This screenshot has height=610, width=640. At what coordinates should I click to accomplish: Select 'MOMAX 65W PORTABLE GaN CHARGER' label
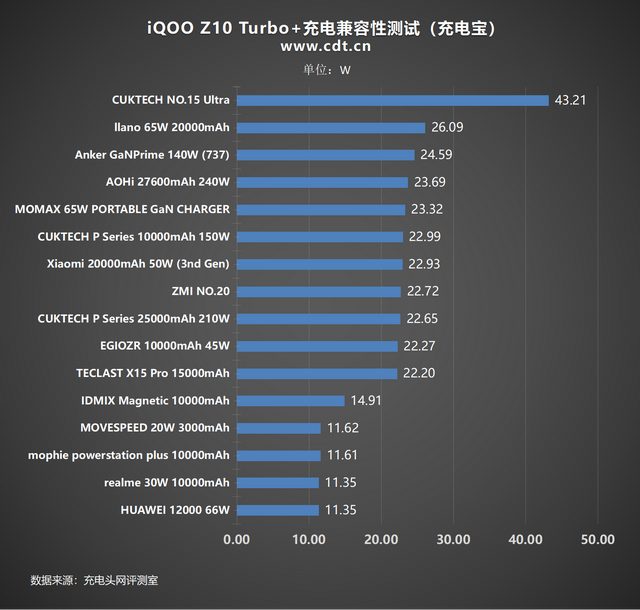122,209
